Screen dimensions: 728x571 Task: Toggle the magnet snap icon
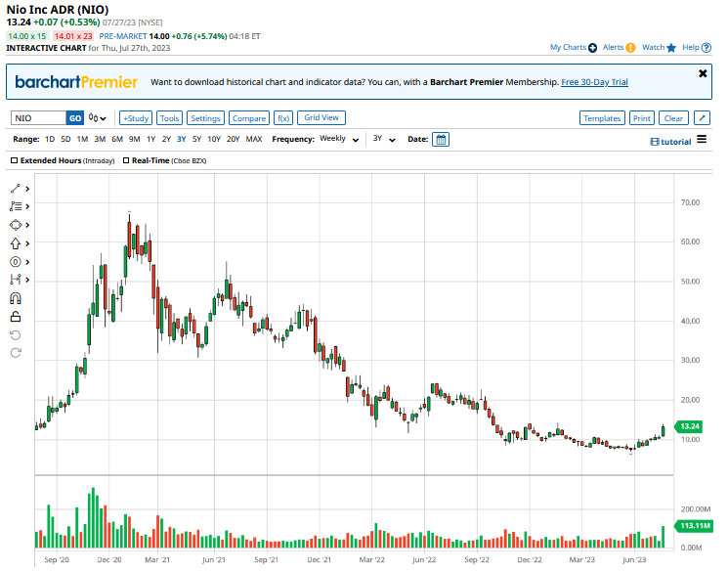pos(16,298)
